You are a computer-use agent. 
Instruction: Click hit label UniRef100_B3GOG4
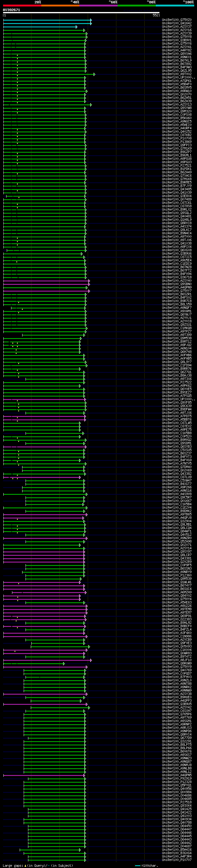(x=177, y=853)
